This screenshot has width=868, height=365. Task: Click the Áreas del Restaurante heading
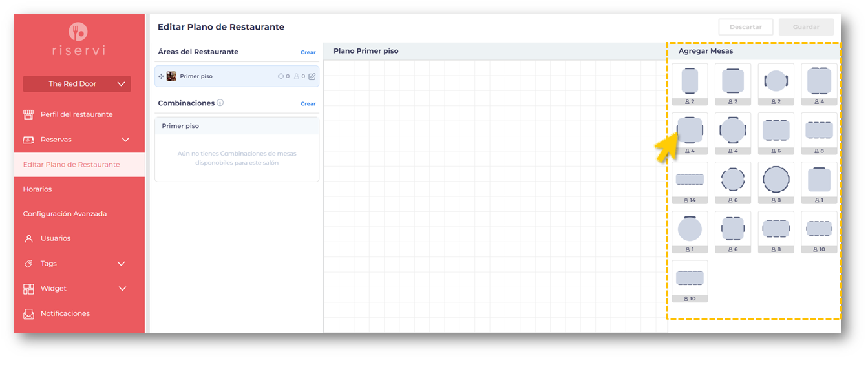point(198,52)
